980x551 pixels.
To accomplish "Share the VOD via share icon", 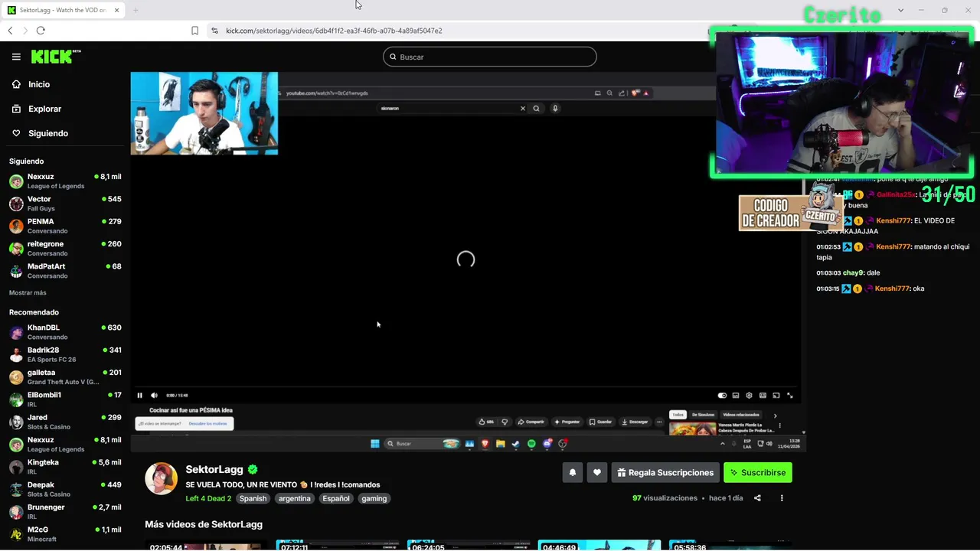I will click(x=757, y=498).
